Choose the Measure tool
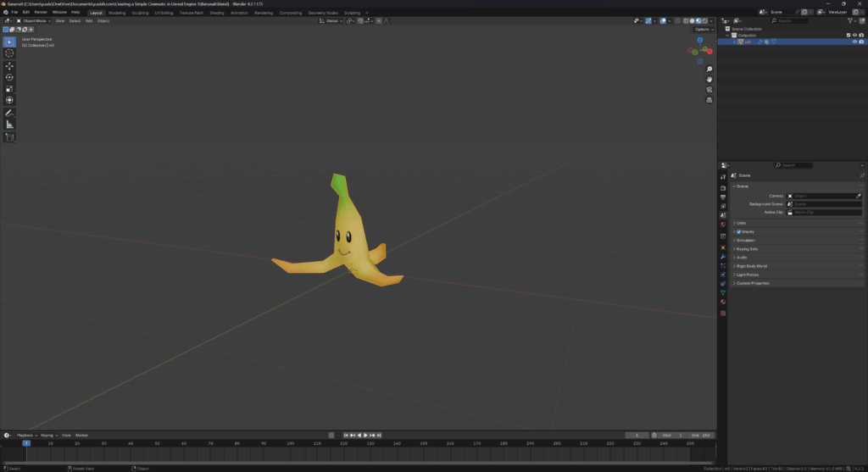Viewport: 868px width, 472px height. [9, 125]
